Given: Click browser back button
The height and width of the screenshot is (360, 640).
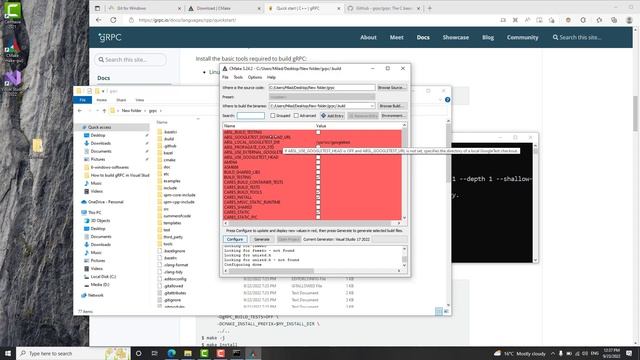Looking at the screenshot, I should pos(99,20).
